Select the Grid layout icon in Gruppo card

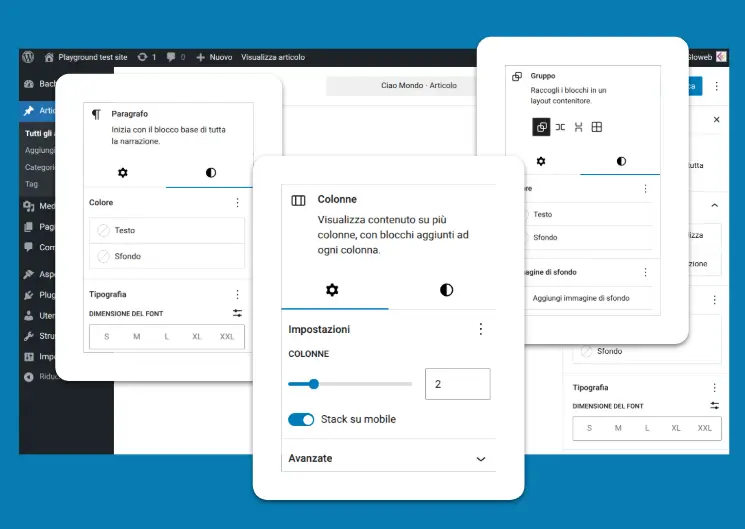coord(596,127)
